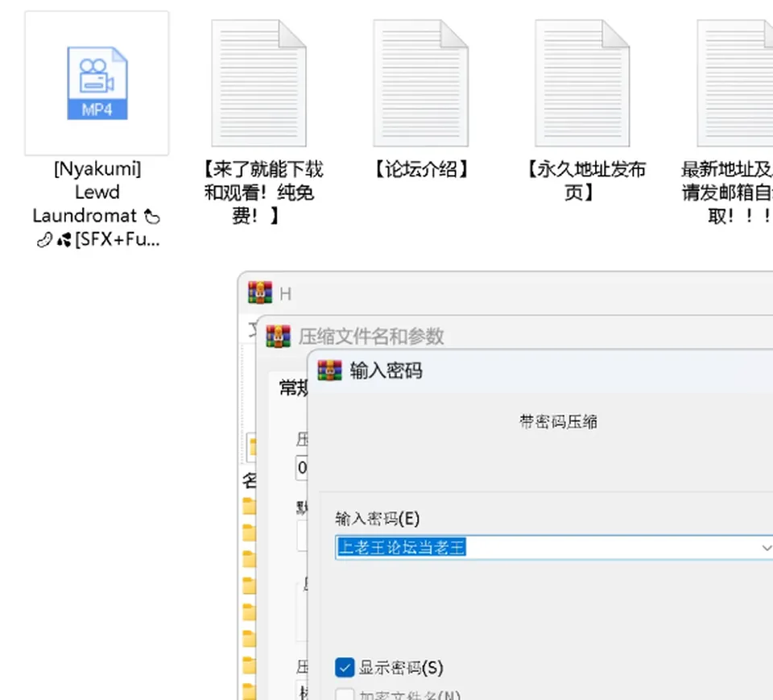Select the 最新地址 text file icon

point(735,83)
